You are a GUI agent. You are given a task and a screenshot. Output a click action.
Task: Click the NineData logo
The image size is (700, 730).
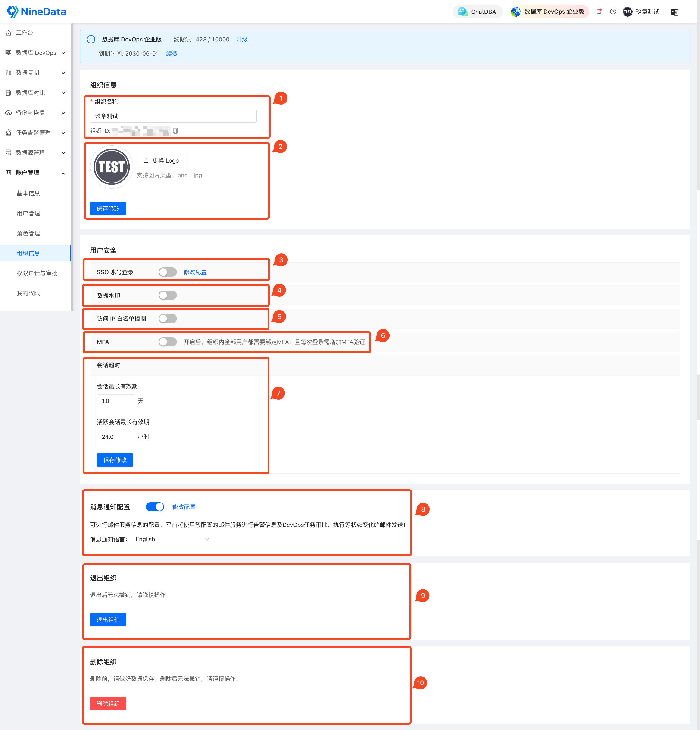click(x=37, y=12)
